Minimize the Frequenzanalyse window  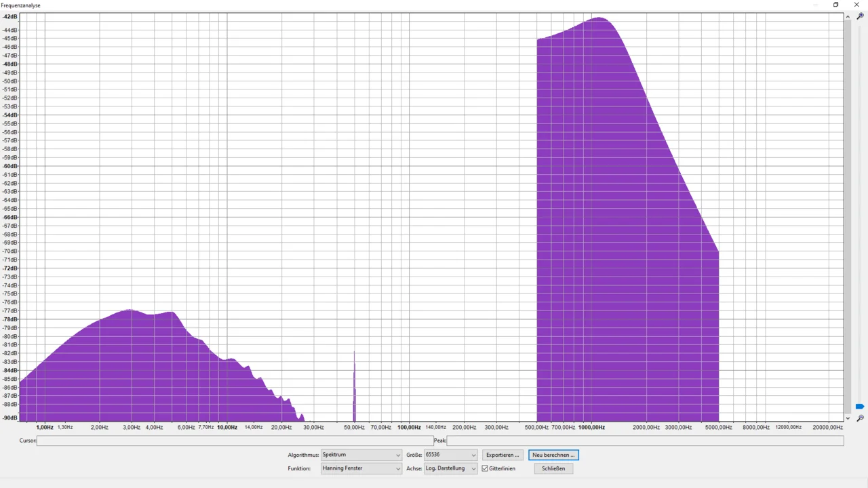click(x=815, y=5)
